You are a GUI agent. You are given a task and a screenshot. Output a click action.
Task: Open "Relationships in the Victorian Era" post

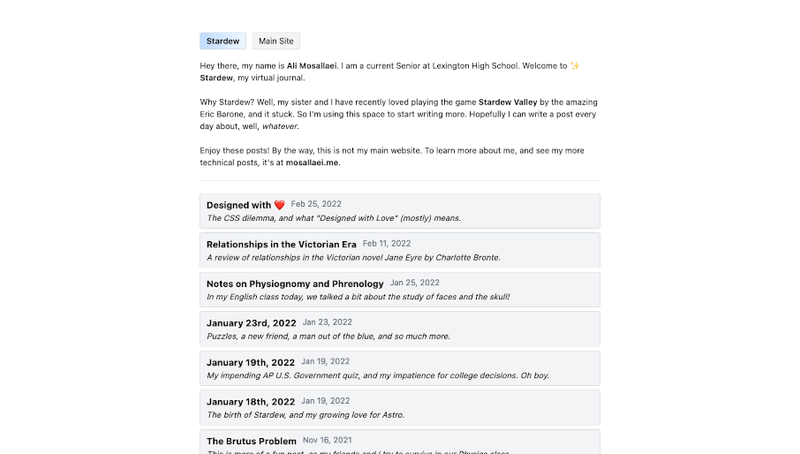click(x=281, y=244)
